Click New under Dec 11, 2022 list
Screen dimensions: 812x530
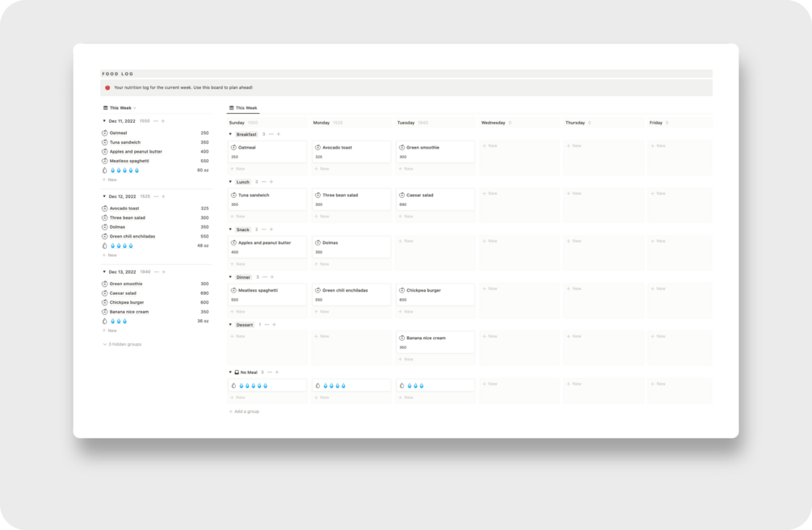point(109,180)
